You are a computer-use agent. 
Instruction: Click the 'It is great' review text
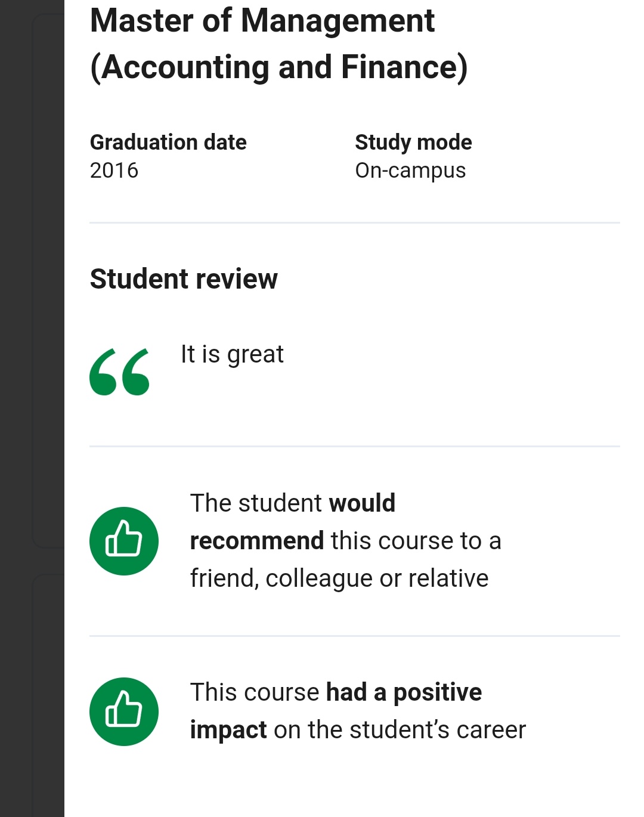pos(232,354)
